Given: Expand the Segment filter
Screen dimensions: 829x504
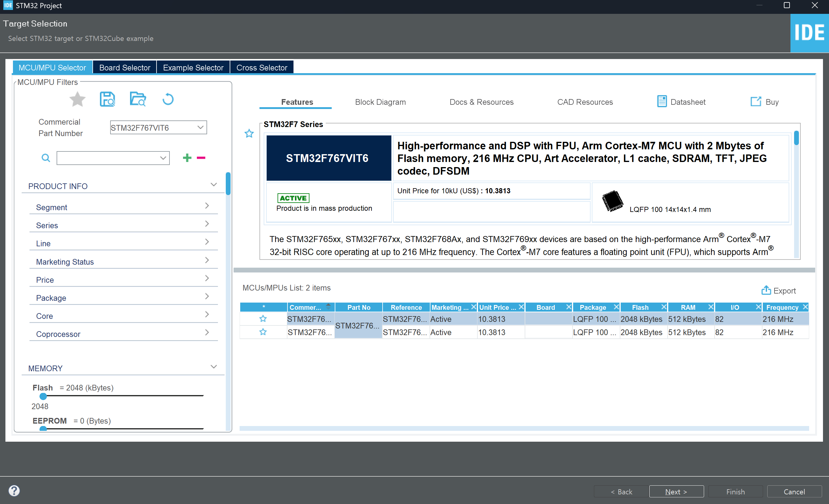Looking at the screenshot, I should point(207,206).
